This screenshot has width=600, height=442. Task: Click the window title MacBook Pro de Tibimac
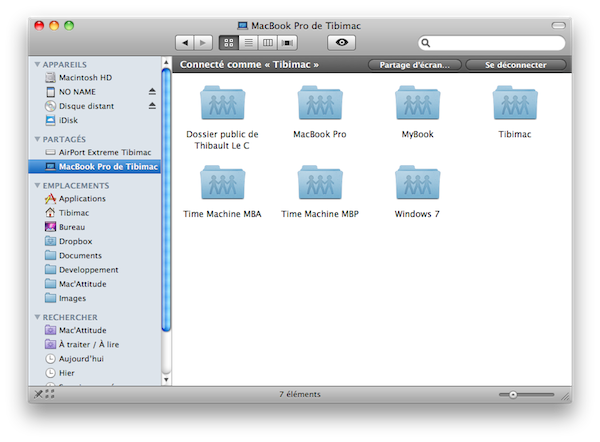coord(306,26)
